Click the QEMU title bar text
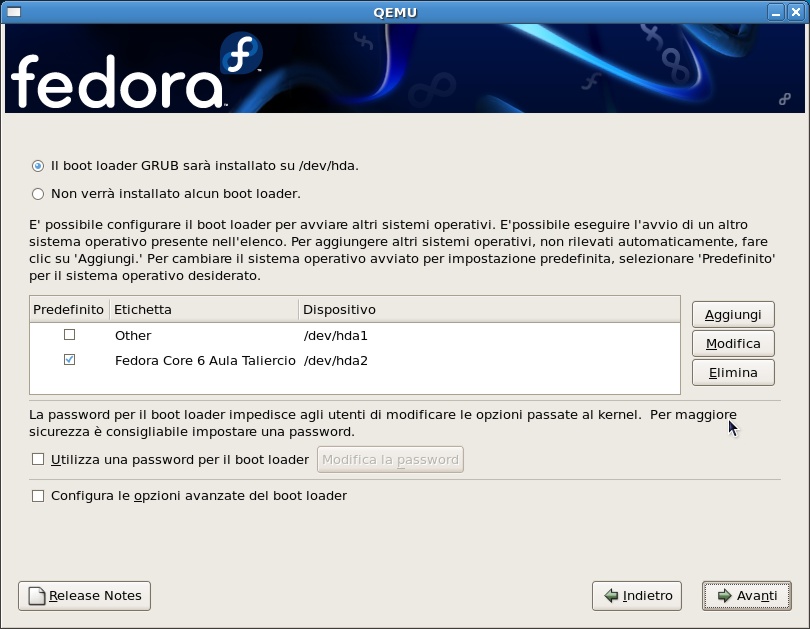810x629 pixels. pyautogui.click(x=395, y=12)
